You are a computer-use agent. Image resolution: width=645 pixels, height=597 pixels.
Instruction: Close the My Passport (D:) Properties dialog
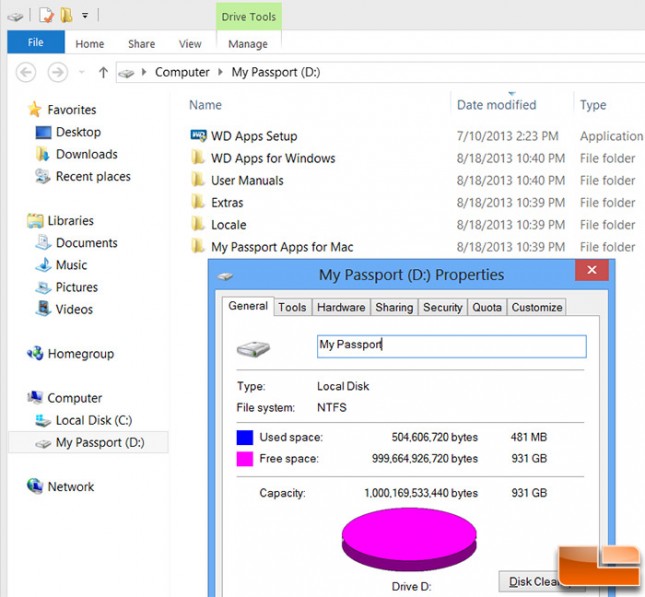coord(592,270)
